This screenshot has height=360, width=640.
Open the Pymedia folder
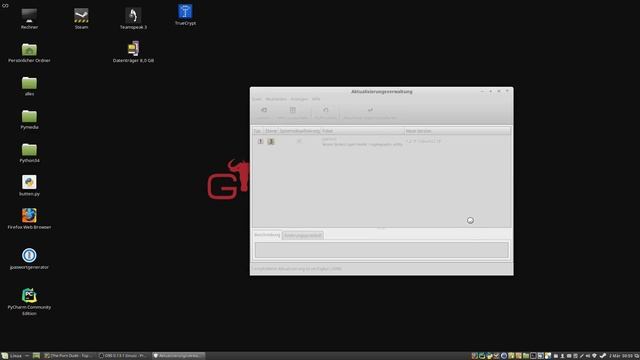pyautogui.click(x=29, y=120)
